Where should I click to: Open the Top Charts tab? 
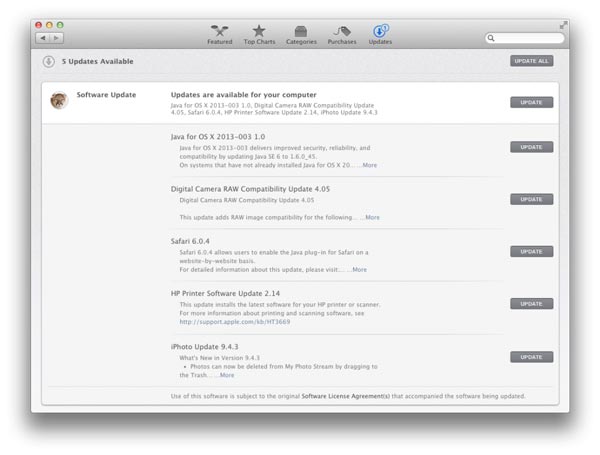coord(259,34)
